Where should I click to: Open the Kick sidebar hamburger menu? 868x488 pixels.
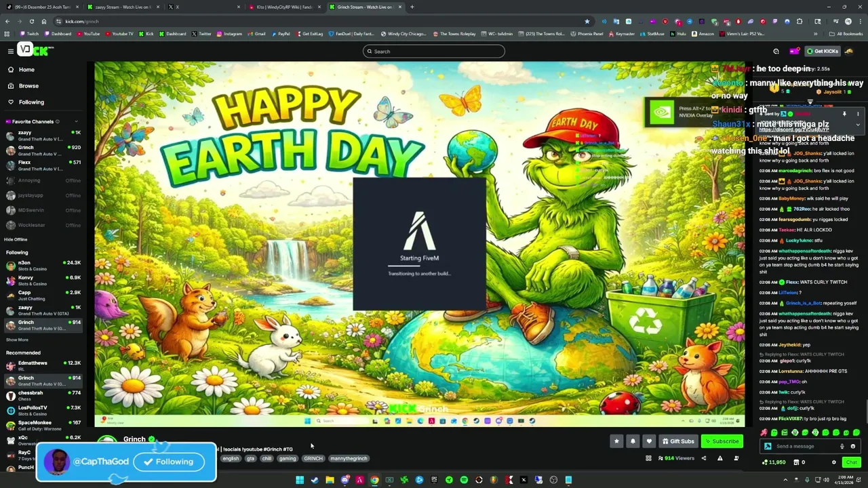point(10,51)
